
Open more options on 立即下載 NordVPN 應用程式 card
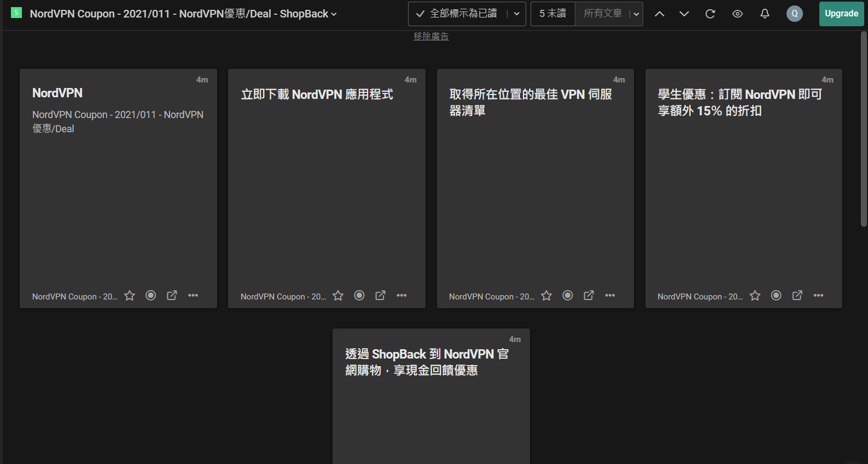tap(401, 296)
